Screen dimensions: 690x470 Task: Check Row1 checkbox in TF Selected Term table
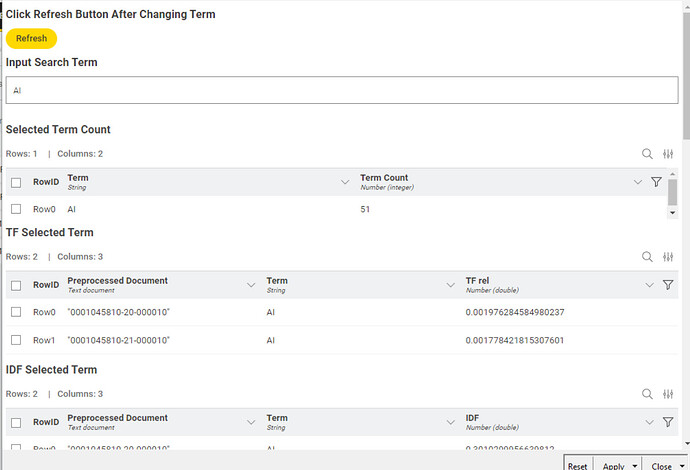tap(16, 340)
